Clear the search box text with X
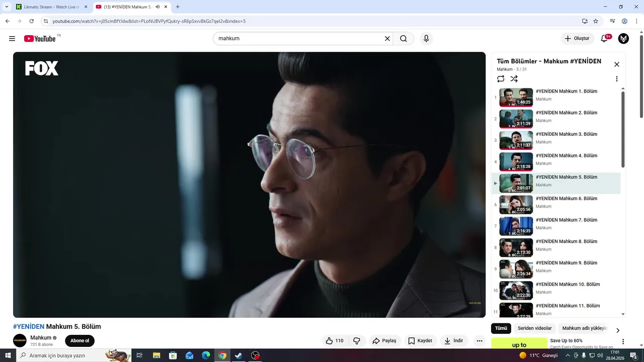 387,39
